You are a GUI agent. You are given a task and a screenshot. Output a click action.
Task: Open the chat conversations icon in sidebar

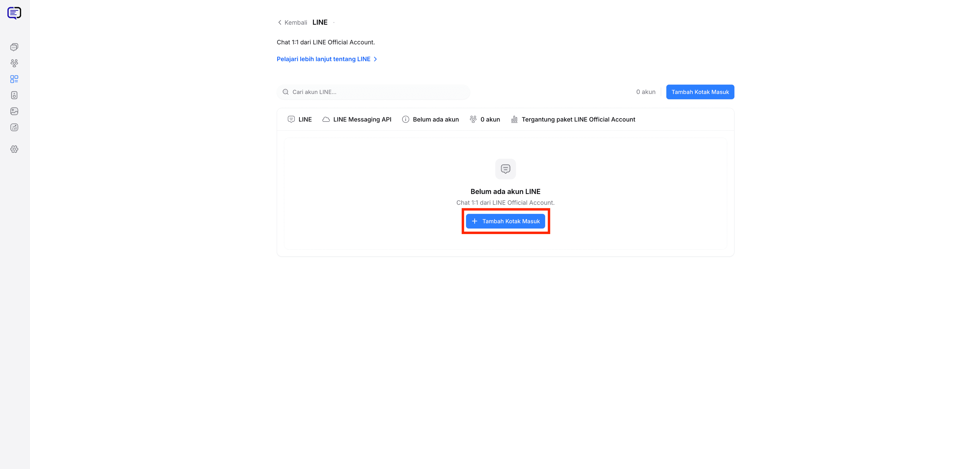point(14,47)
